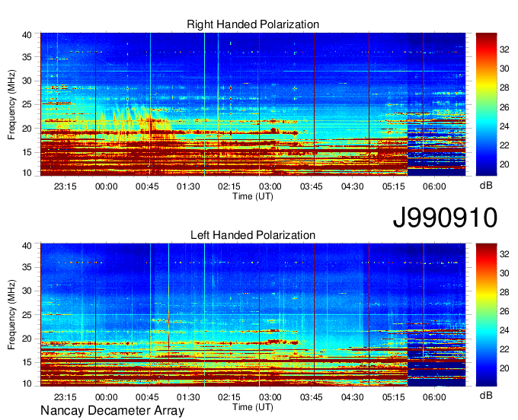Click "35" frequency tick of Left Handed plot
Screen dimensions: 518x420
[27, 267]
